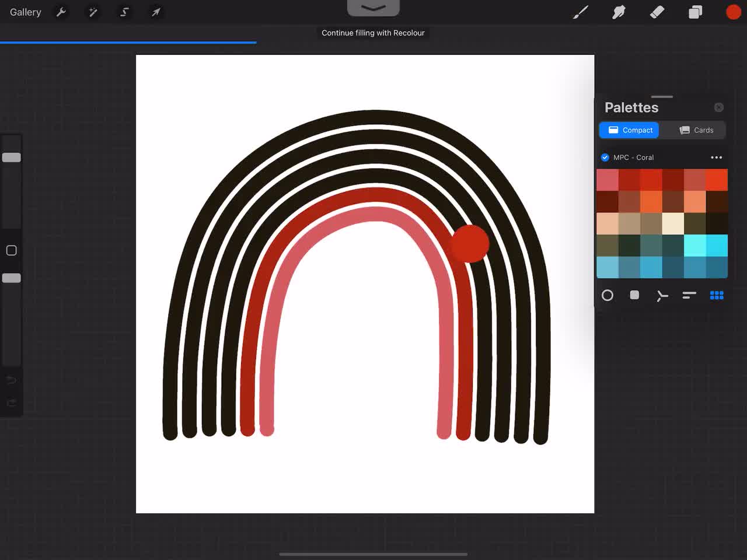747x560 pixels.
Task: Toggle MPC - Coral default palette checkmark
Action: [605, 157]
